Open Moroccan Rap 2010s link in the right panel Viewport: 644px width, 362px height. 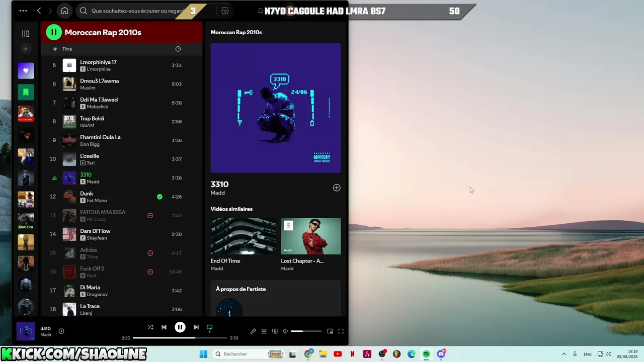236,32
